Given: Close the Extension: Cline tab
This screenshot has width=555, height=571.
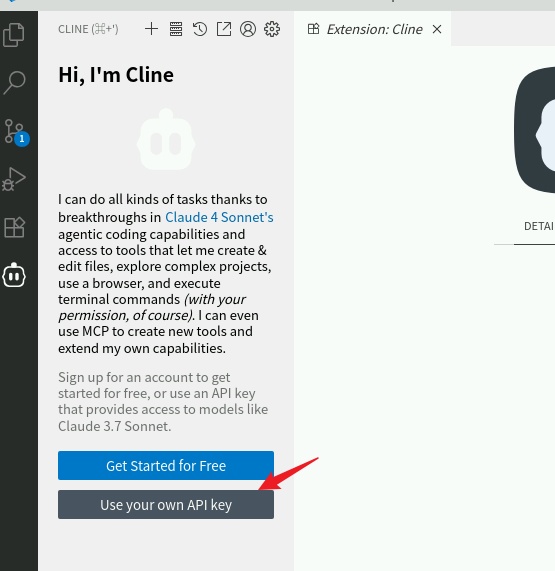Looking at the screenshot, I should tap(437, 29).
